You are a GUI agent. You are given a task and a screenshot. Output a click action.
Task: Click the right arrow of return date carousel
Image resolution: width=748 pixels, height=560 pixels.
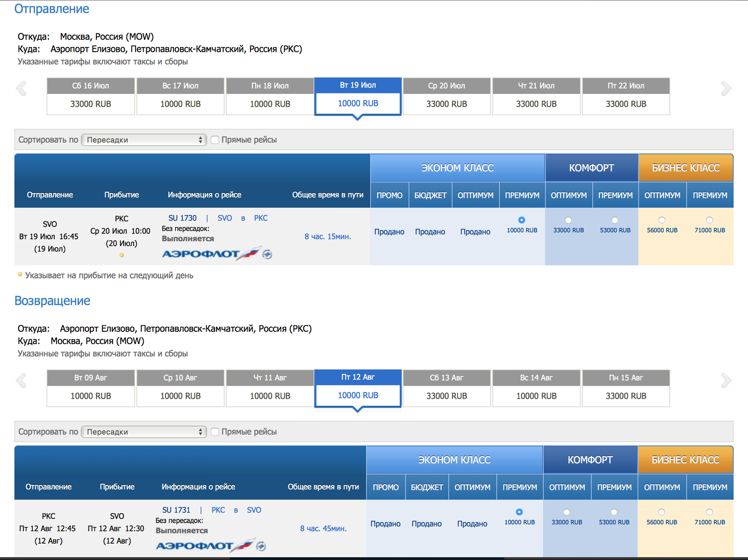(726, 381)
